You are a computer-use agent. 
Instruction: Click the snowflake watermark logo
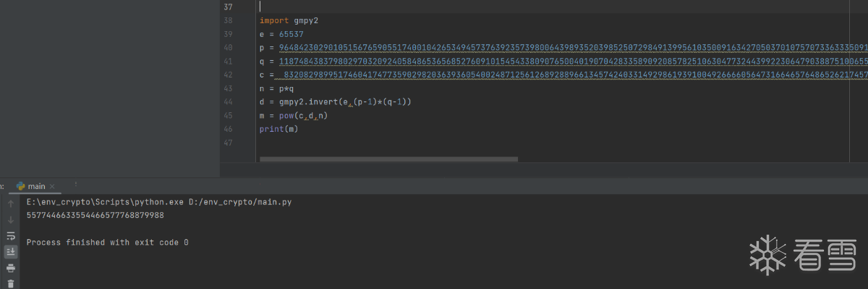767,255
